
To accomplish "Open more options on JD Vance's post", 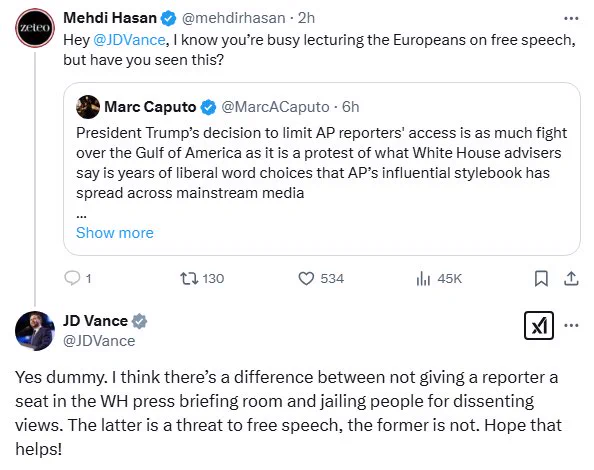I will [571, 325].
